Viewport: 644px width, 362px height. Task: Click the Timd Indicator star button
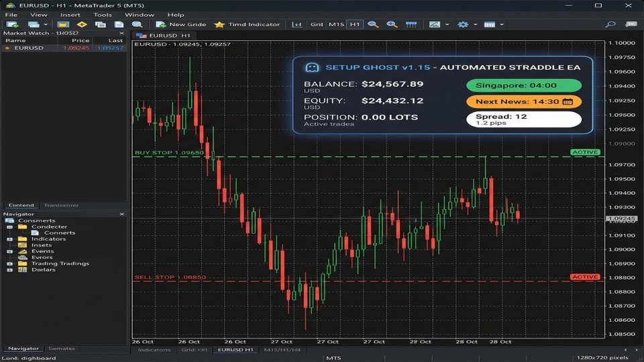[x=247, y=25]
